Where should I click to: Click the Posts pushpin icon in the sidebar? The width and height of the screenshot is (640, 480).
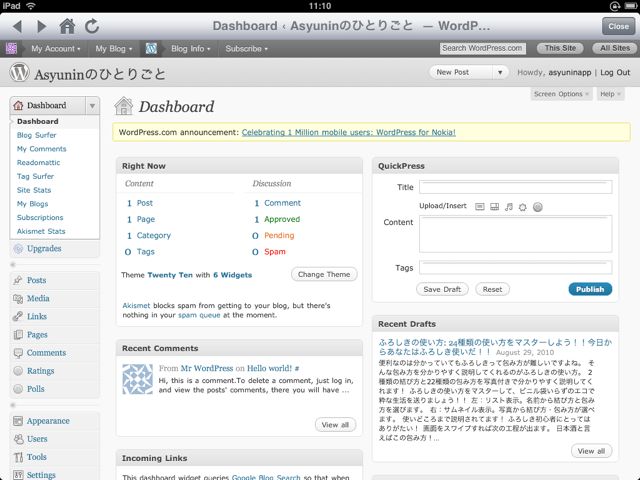pos(18,280)
